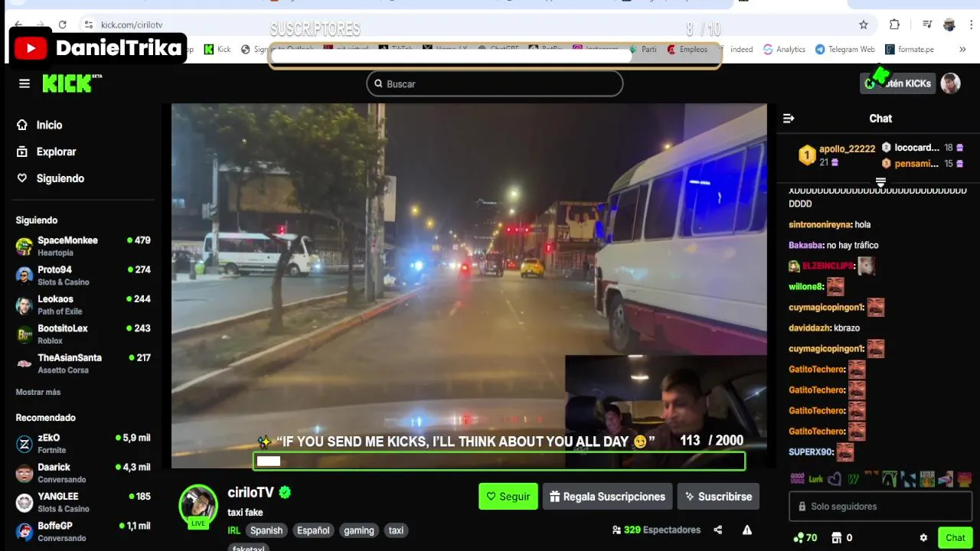This screenshot has height=551, width=980.
Task: Select the gaming tag
Action: coord(359,530)
